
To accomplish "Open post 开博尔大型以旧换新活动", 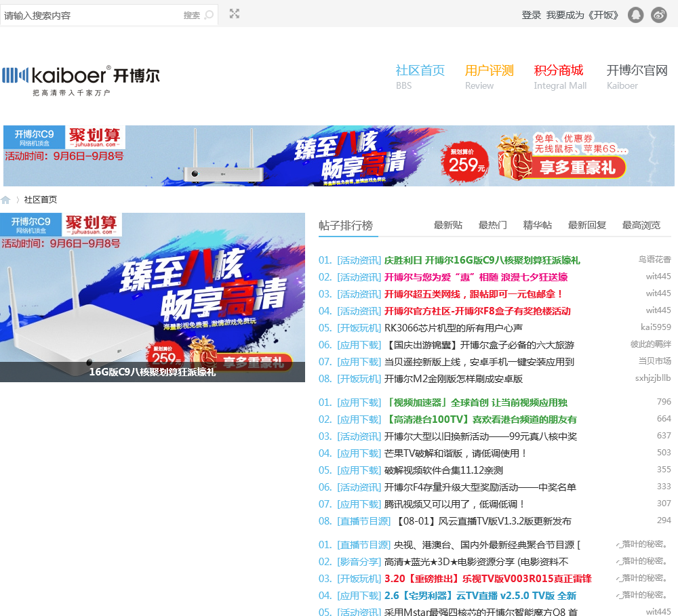I will pyautogui.click(x=481, y=436).
